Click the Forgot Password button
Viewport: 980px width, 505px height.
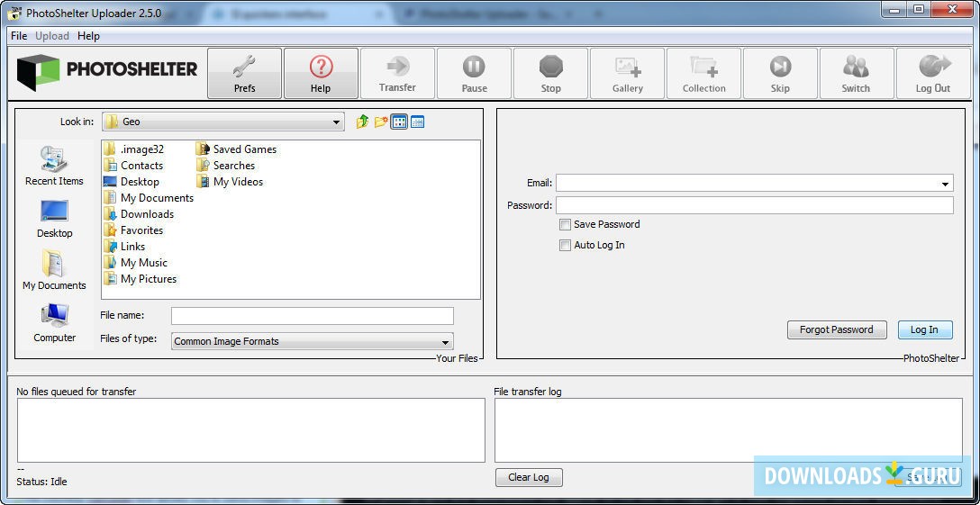coord(837,329)
